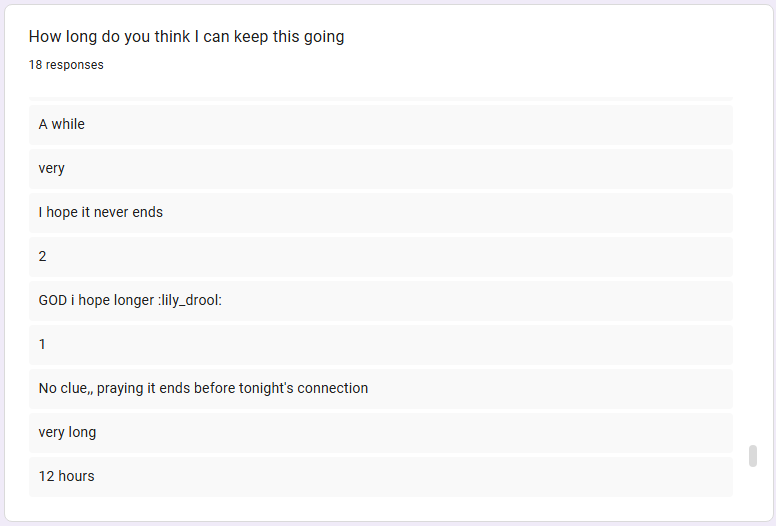The height and width of the screenshot is (526, 776).
Task: Click empty space right of "18 responses"
Action: click(400, 65)
